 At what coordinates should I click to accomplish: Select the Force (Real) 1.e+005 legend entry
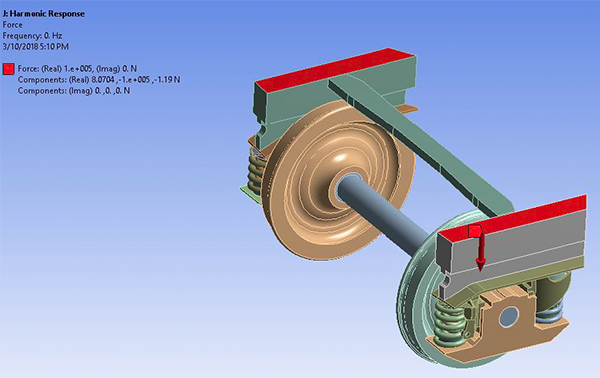click(77, 69)
